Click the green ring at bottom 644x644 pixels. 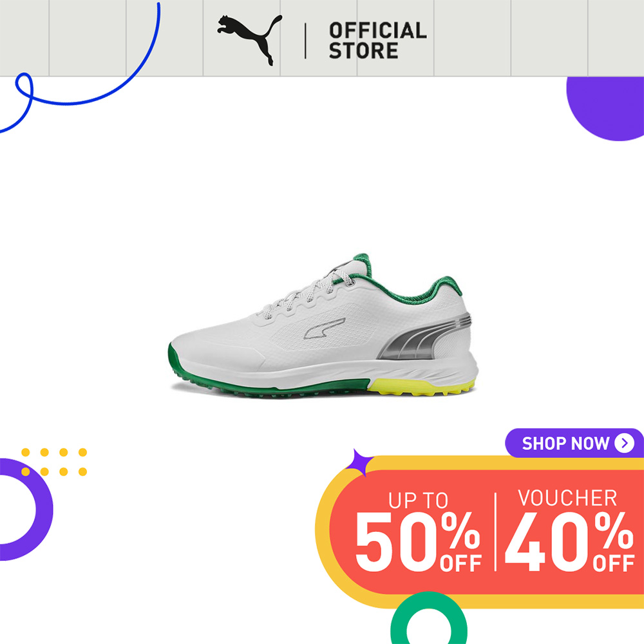tap(428, 618)
